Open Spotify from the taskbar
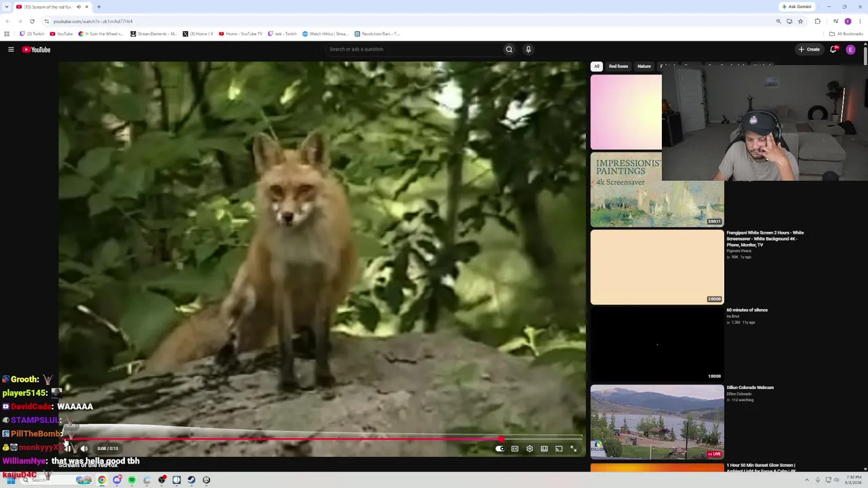 (132, 480)
